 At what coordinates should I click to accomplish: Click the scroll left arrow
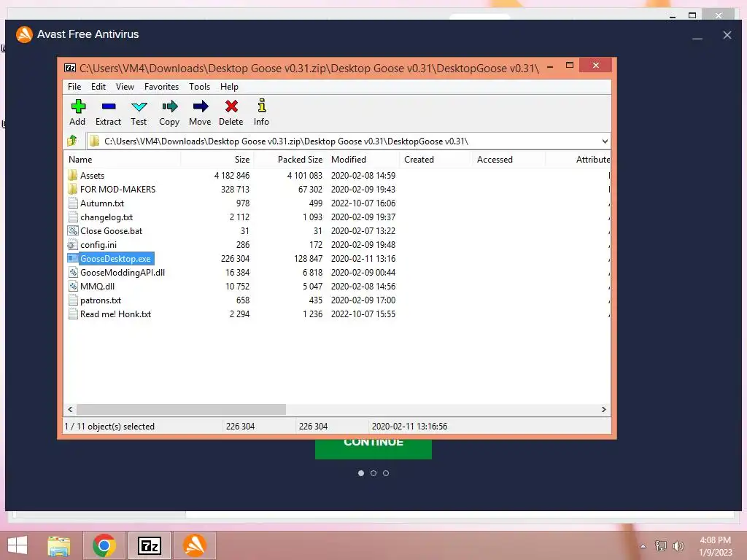coord(71,410)
